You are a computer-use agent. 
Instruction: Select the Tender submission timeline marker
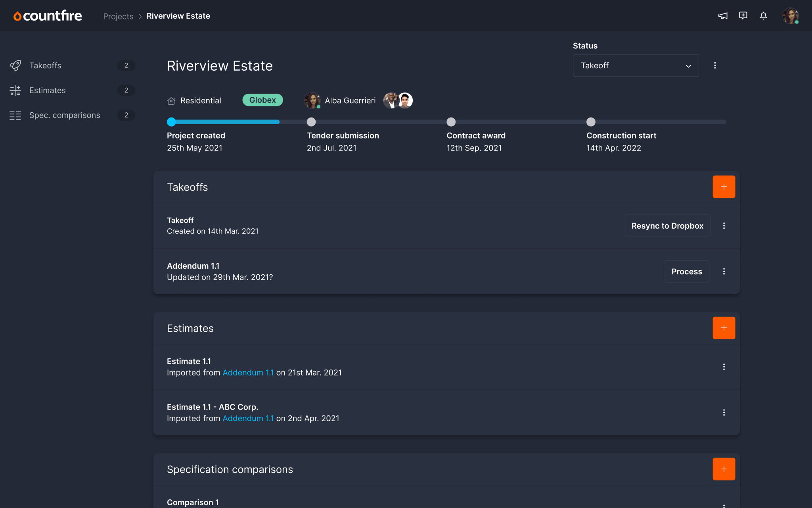(311, 122)
